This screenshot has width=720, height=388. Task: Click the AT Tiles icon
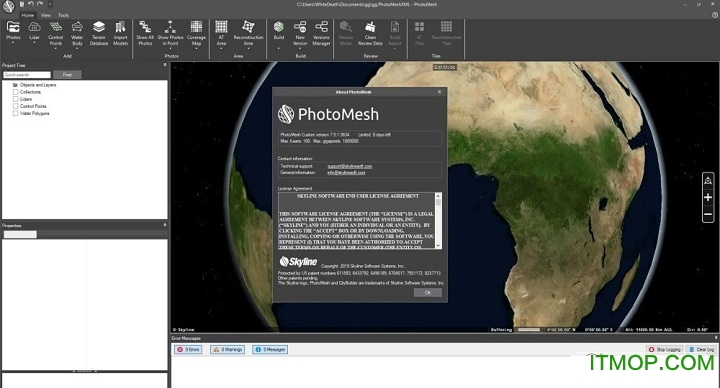pos(419,27)
